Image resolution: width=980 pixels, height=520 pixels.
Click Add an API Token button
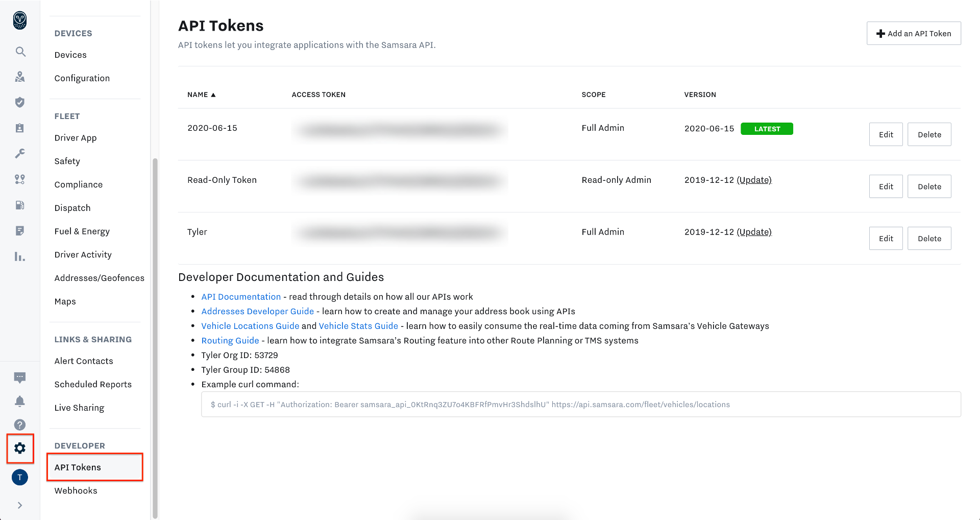pos(914,33)
